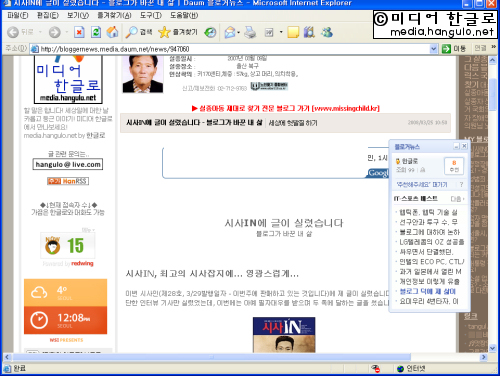Open the Back button history dropdown arrow
Viewport: 500px width, 376px height.
(40, 32)
